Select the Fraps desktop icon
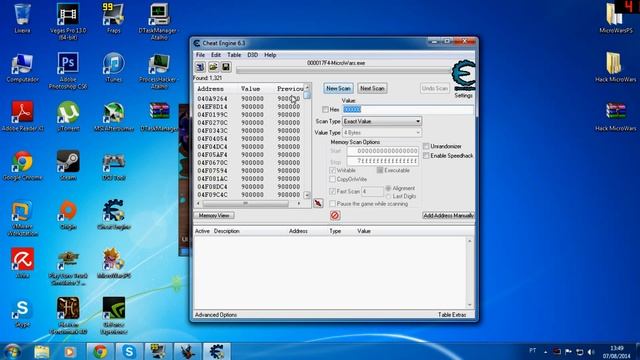The image size is (640, 360). click(113, 18)
